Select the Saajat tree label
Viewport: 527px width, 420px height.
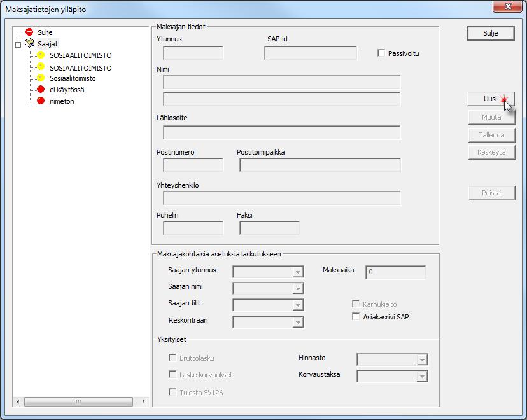click(47, 44)
